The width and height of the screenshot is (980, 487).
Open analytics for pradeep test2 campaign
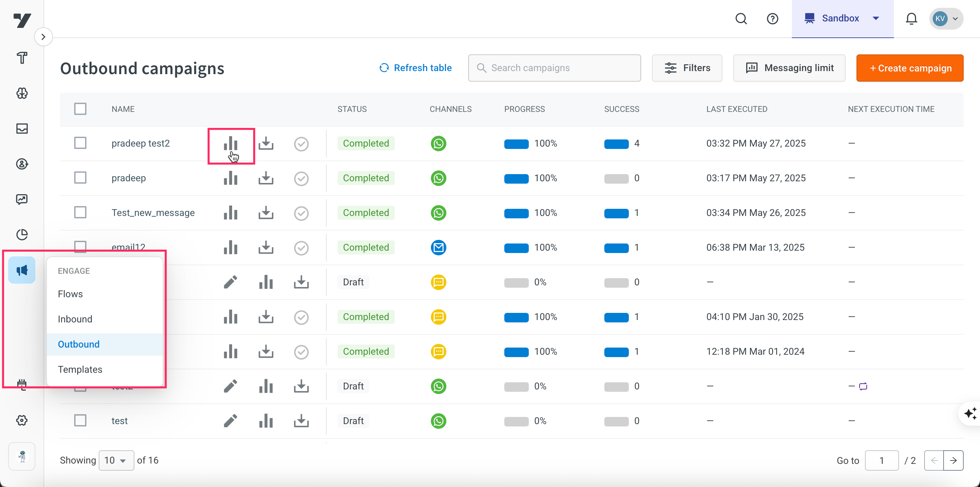point(231,143)
